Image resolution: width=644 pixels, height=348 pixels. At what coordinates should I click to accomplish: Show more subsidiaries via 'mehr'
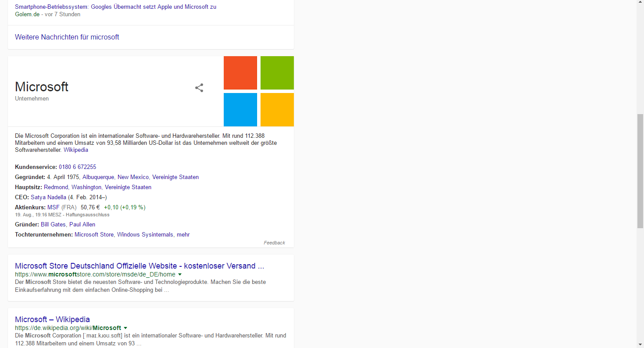pyautogui.click(x=183, y=235)
